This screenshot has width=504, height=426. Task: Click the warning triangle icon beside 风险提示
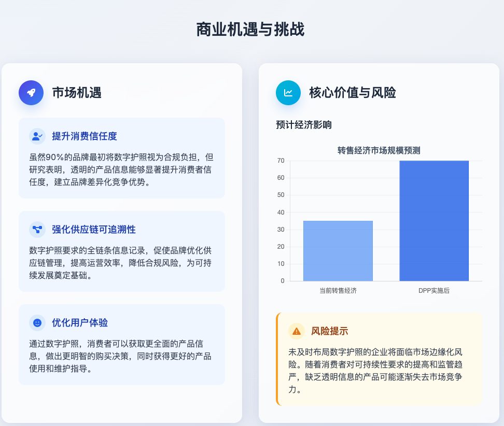297,331
